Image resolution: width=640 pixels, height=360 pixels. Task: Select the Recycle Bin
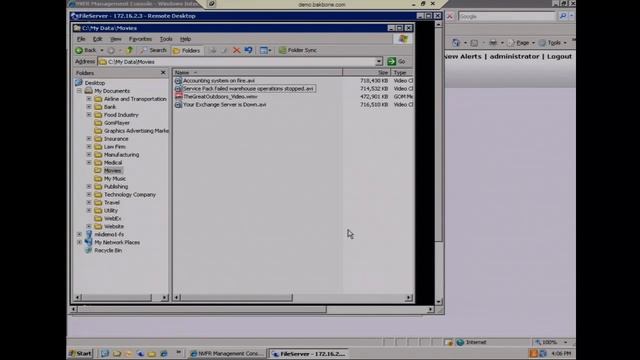click(108, 250)
